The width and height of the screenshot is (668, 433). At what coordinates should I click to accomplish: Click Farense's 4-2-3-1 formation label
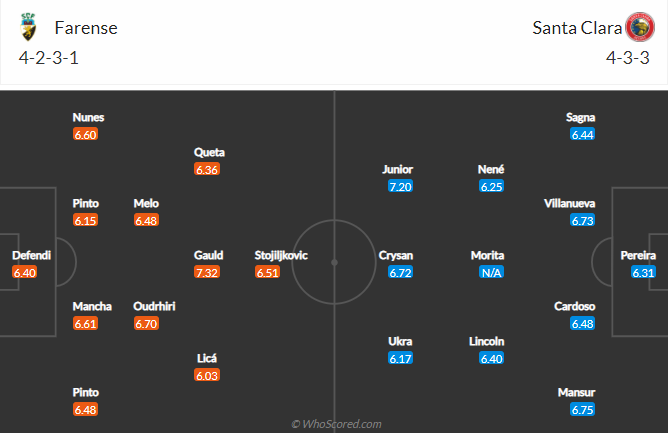point(49,58)
